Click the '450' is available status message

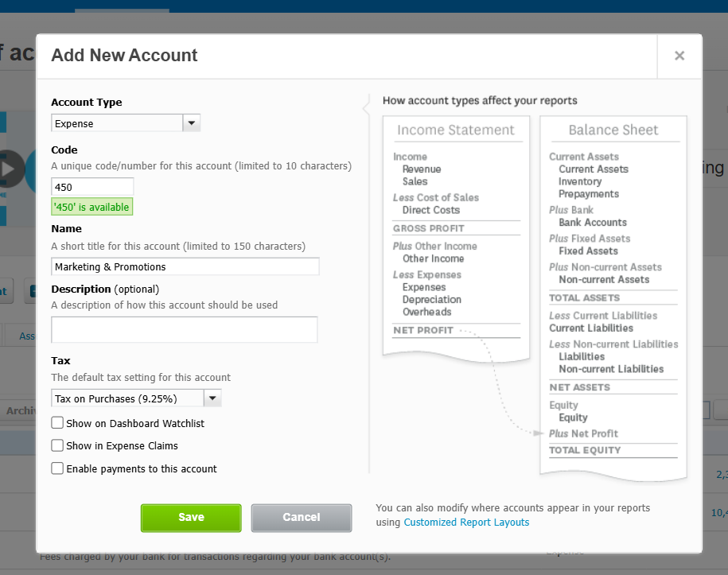92,207
